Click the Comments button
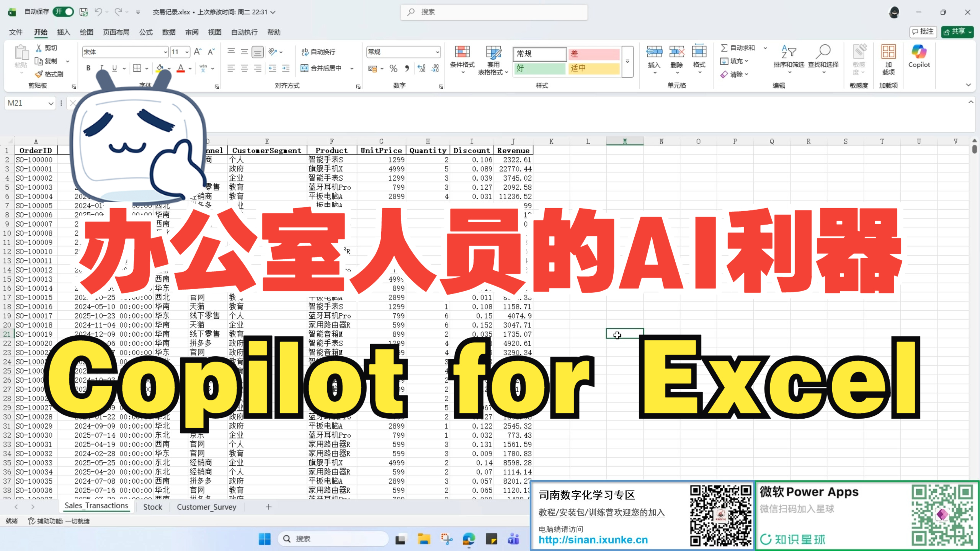Viewport: 980px width, 551px height. (x=923, y=32)
